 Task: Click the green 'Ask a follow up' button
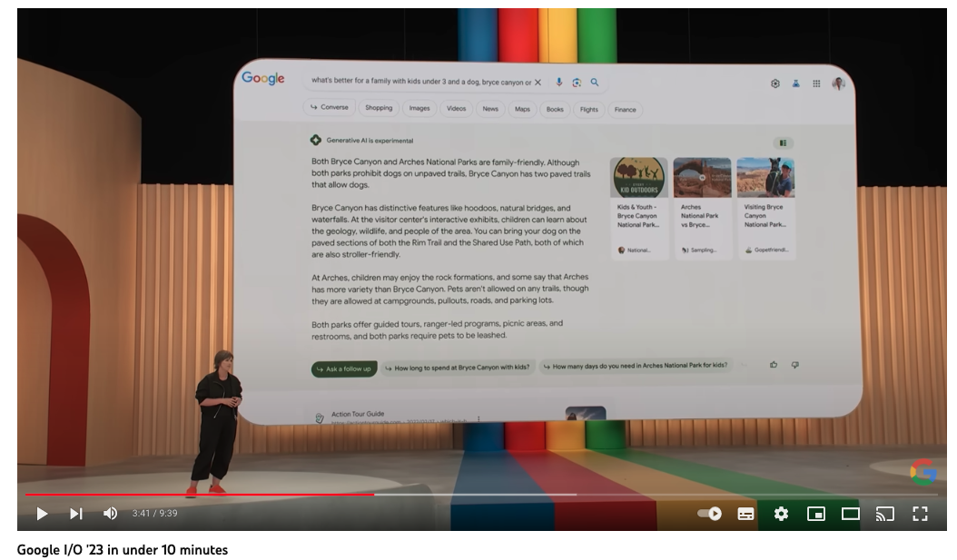pyautogui.click(x=344, y=369)
